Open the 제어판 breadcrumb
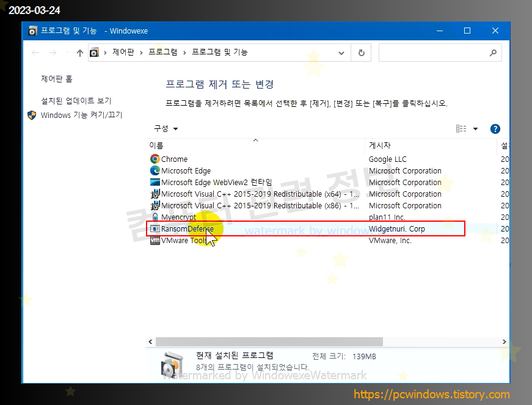 pos(123,52)
